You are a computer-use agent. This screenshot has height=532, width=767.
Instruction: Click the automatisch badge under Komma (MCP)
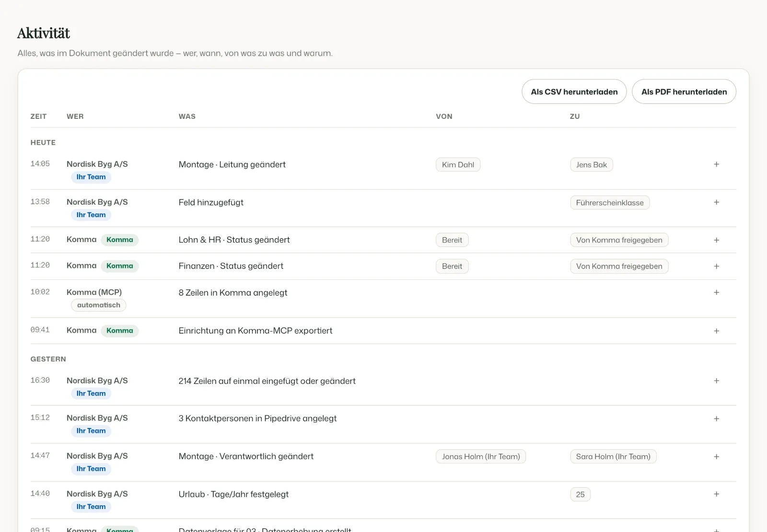(x=99, y=305)
